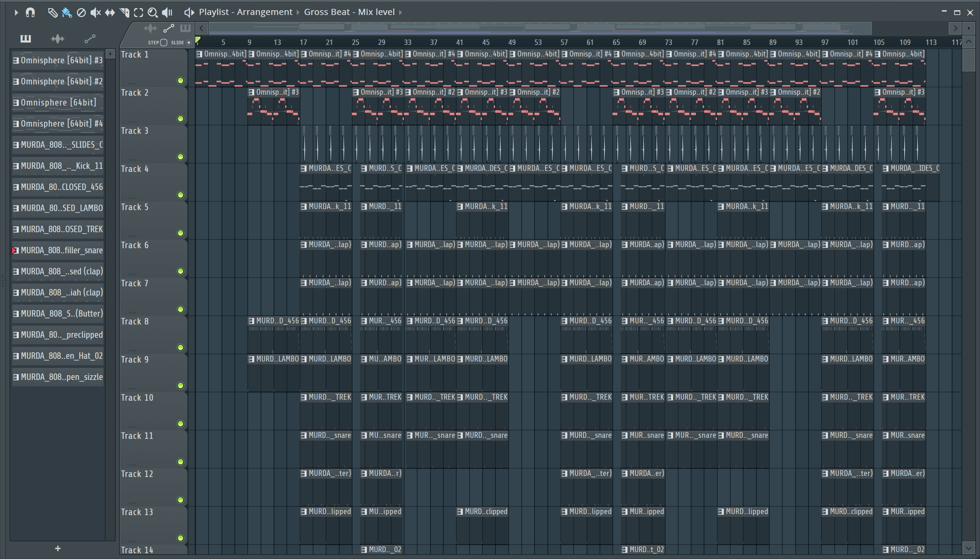Expand arrow after Playlist - Arrangement
This screenshot has height=559, width=980.
(298, 12)
